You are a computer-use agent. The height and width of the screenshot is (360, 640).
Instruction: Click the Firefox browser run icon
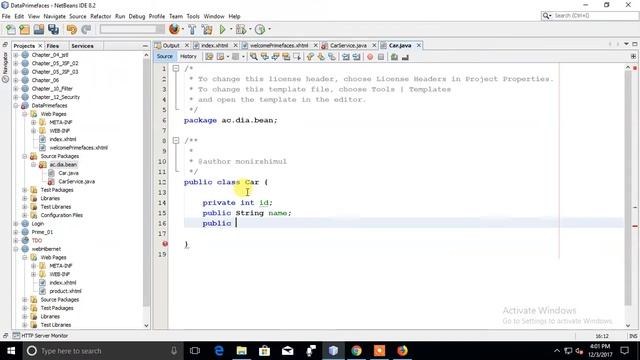[174, 29]
